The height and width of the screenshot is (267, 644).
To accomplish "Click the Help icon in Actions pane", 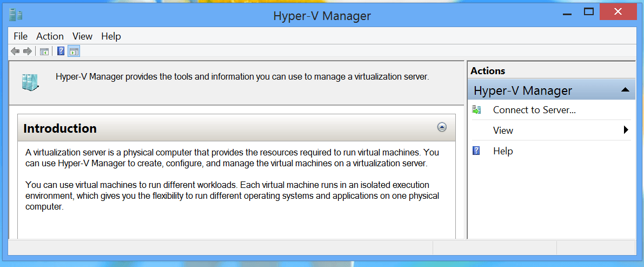I will click(x=476, y=151).
